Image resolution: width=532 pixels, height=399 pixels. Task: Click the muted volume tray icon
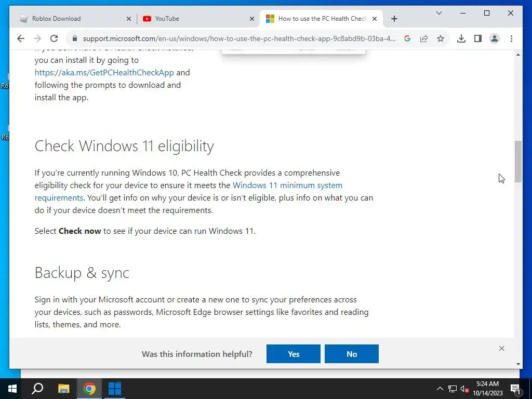coord(464,389)
